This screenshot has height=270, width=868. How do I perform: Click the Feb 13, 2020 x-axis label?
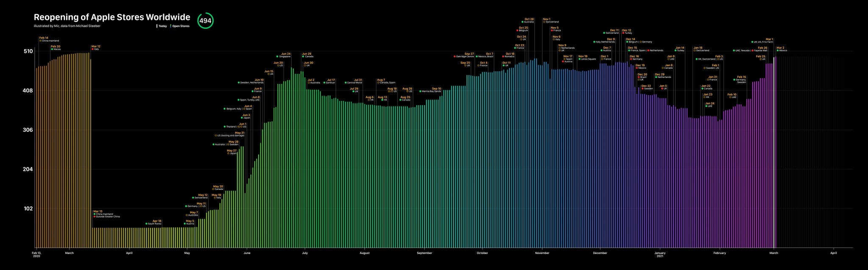tap(36, 254)
